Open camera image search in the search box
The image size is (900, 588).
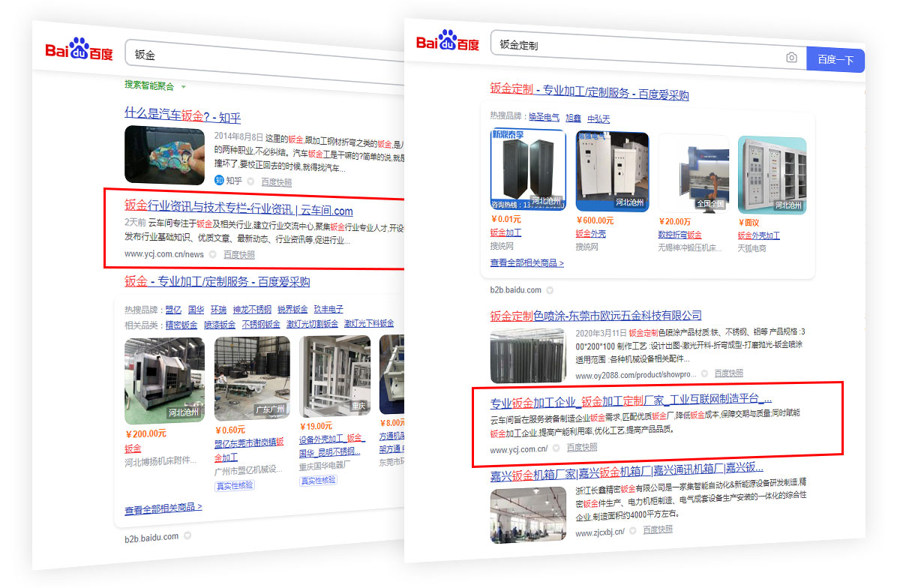click(x=791, y=58)
